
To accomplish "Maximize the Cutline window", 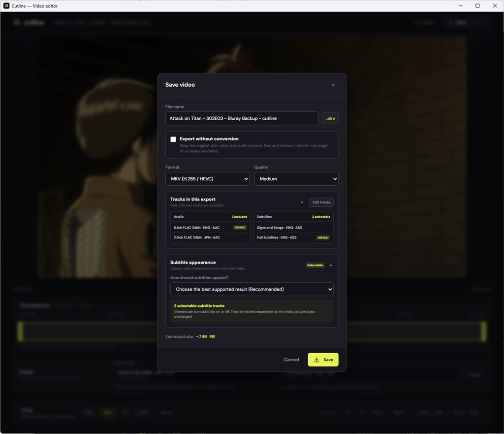I will (x=477, y=6).
